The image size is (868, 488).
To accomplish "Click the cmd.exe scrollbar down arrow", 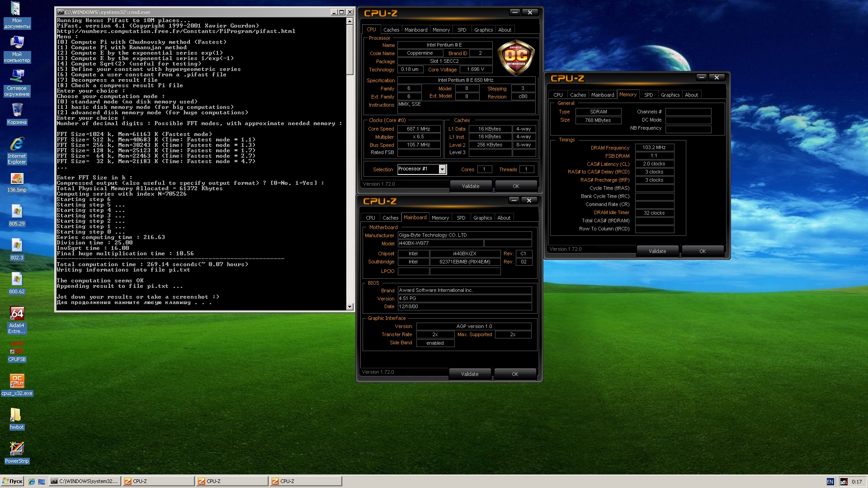I will coord(349,307).
